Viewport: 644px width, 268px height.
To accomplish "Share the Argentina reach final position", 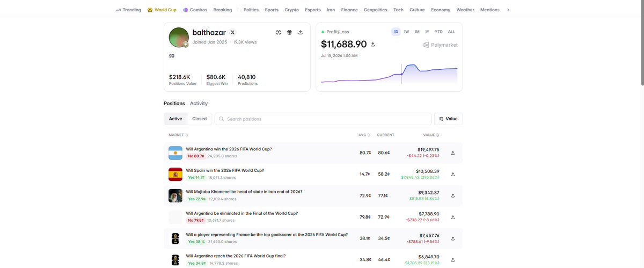I will [x=452, y=260].
